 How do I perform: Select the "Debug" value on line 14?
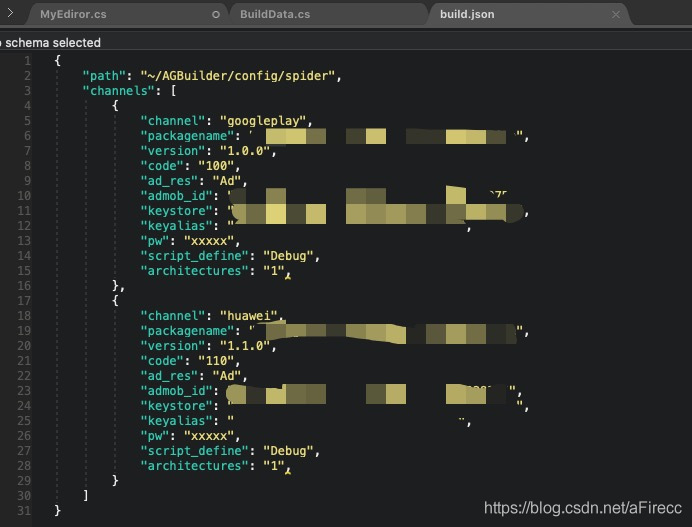(288, 256)
